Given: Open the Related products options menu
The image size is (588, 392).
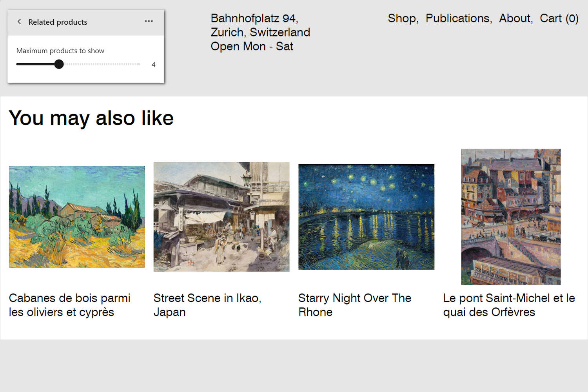Looking at the screenshot, I should point(149,21).
